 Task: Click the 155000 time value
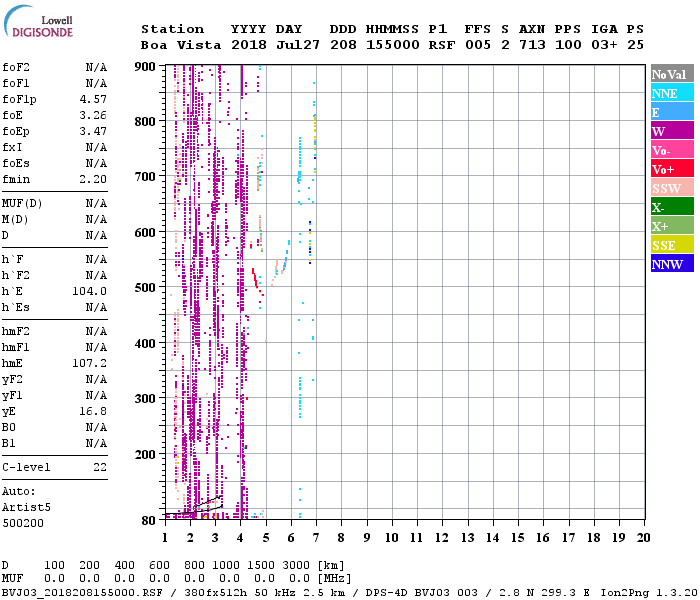392,45
